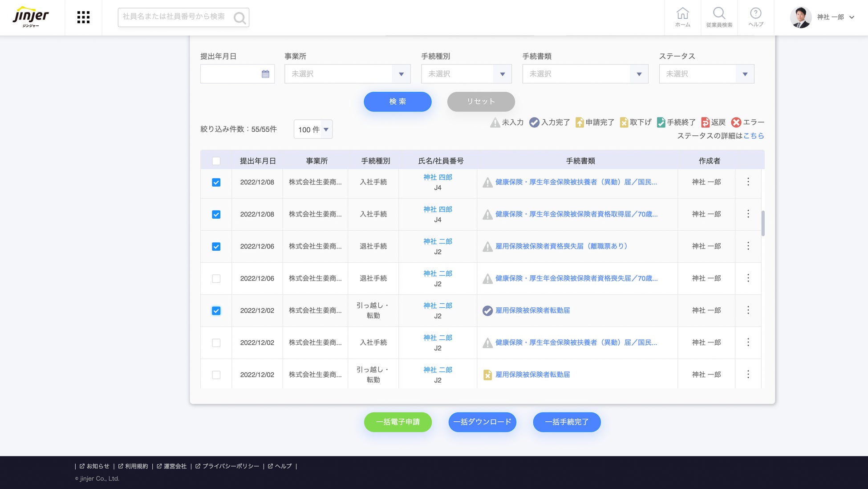
Task: Open three-dot menu for last 雇用保険被保険者転勤届 row
Action: (x=748, y=374)
